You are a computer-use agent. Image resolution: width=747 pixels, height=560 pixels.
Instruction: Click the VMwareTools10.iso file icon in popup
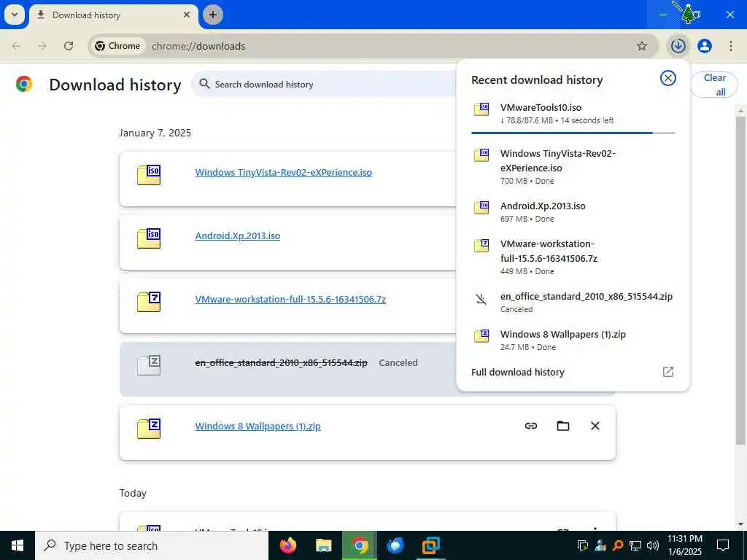point(481,109)
